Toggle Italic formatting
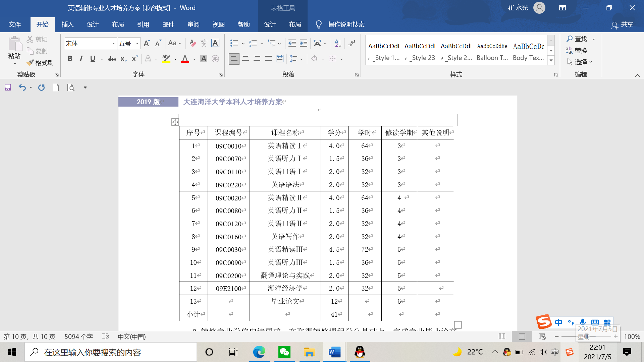644x362 pixels. (81, 59)
